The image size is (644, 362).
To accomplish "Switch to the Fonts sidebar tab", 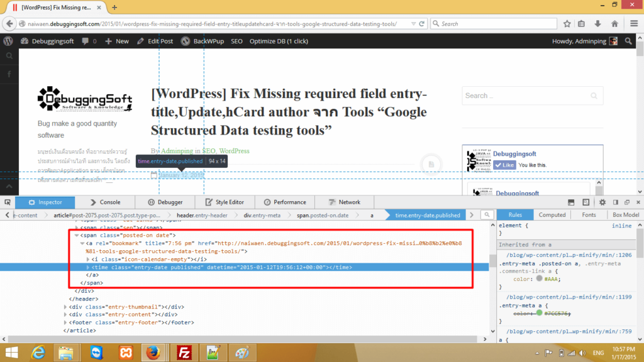I will pyautogui.click(x=589, y=215).
